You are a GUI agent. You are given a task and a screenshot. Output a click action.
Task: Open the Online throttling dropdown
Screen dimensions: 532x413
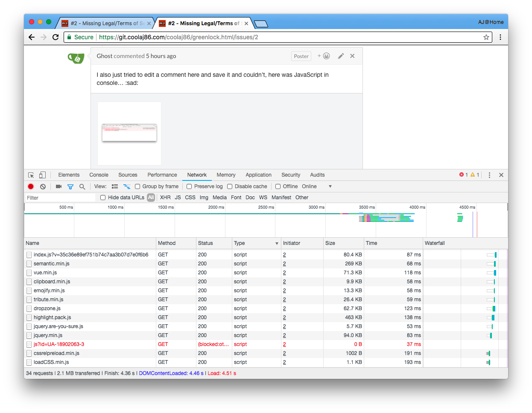coord(317,186)
